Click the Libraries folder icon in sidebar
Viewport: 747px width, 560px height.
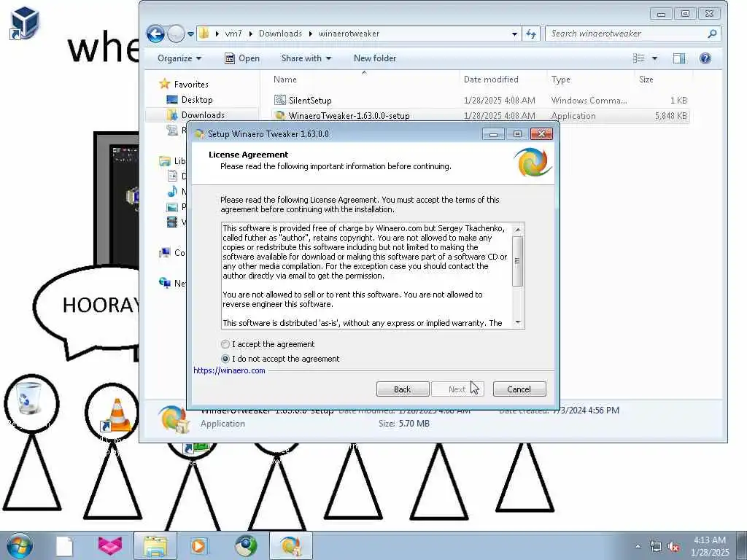point(165,161)
